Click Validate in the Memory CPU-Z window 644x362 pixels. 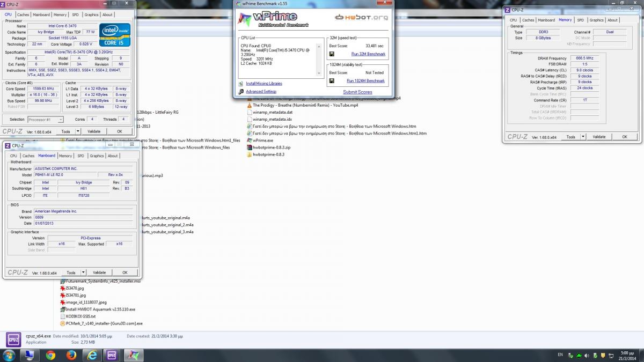pyautogui.click(x=599, y=137)
